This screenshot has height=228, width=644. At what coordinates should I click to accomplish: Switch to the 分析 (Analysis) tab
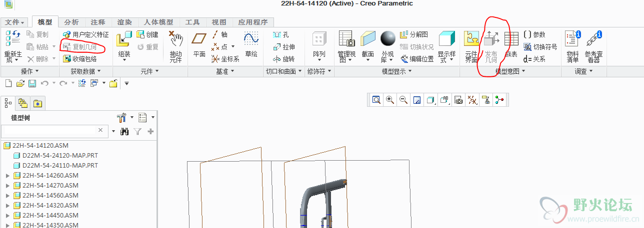click(x=71, y=22)
